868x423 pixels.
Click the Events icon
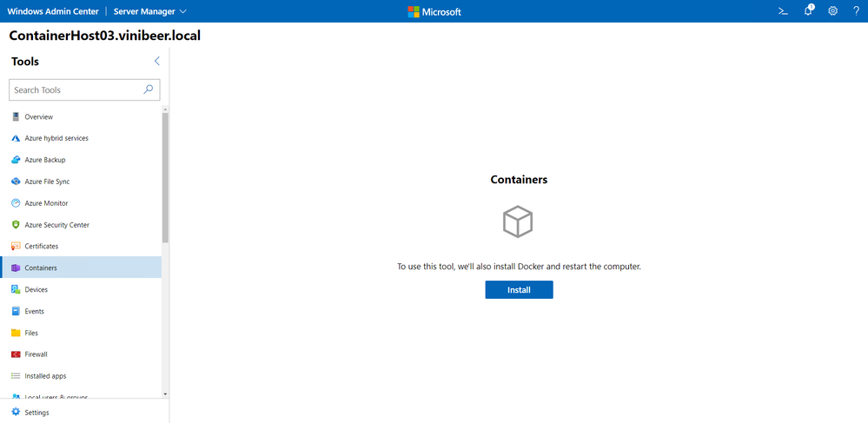[x=16, y=311]
